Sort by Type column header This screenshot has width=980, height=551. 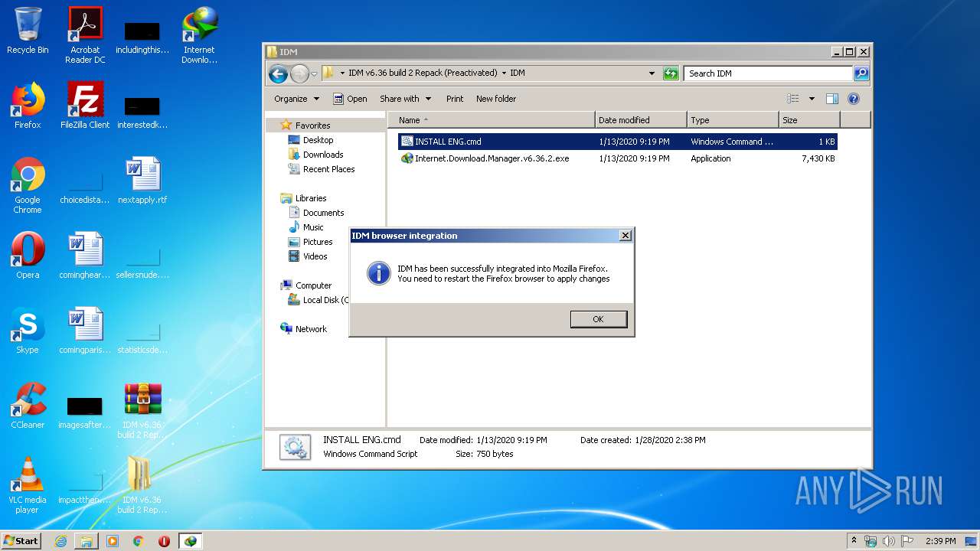pyautogui.click(x=733, y=120)
